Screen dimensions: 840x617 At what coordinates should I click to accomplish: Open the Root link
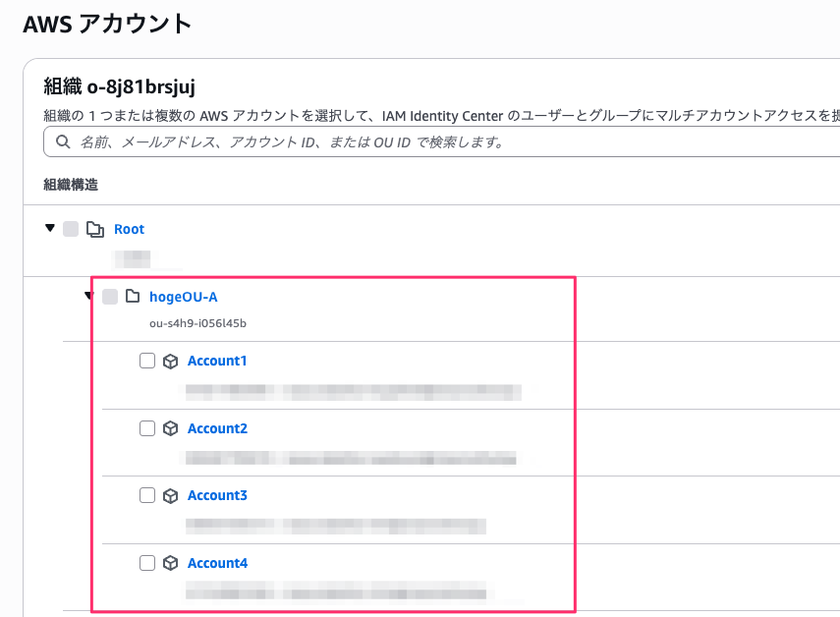[x=129, y=229]
